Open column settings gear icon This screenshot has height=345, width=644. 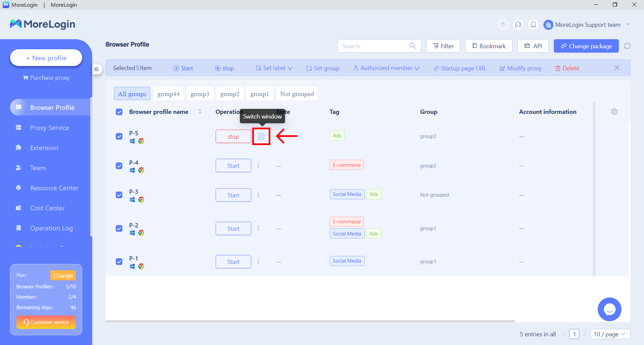(614, 112)
